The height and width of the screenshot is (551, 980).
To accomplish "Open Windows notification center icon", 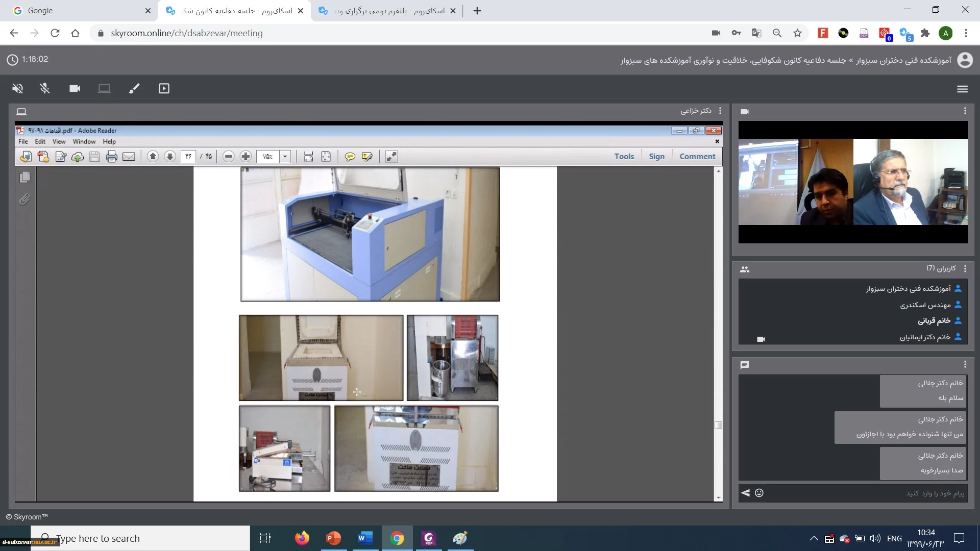I will pos(959,538).
